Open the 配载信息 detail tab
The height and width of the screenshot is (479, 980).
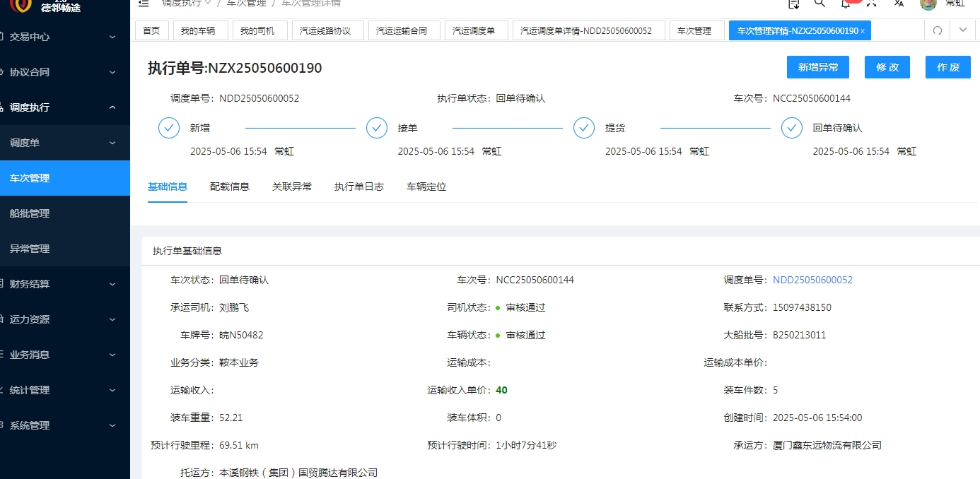tap(230, 187)
